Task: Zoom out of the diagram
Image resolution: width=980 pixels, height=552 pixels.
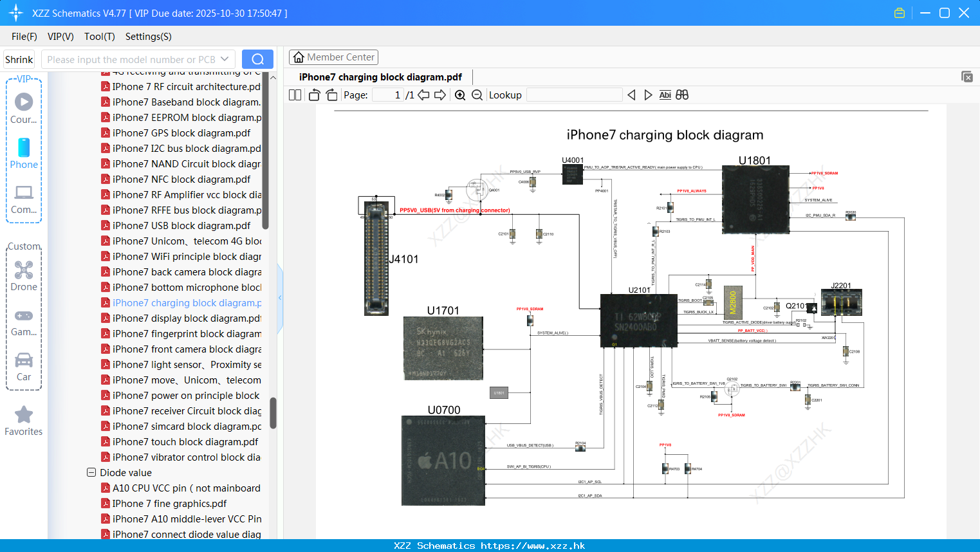Action: coord(477,95)
